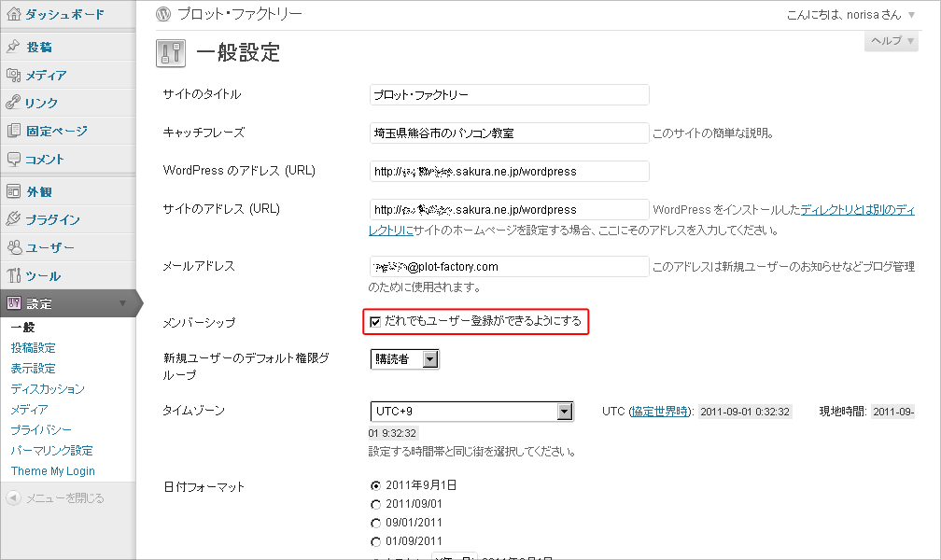Go to ディスカッション submenu
The height and width of the screenshot is (560, 941).
[48, 389]
